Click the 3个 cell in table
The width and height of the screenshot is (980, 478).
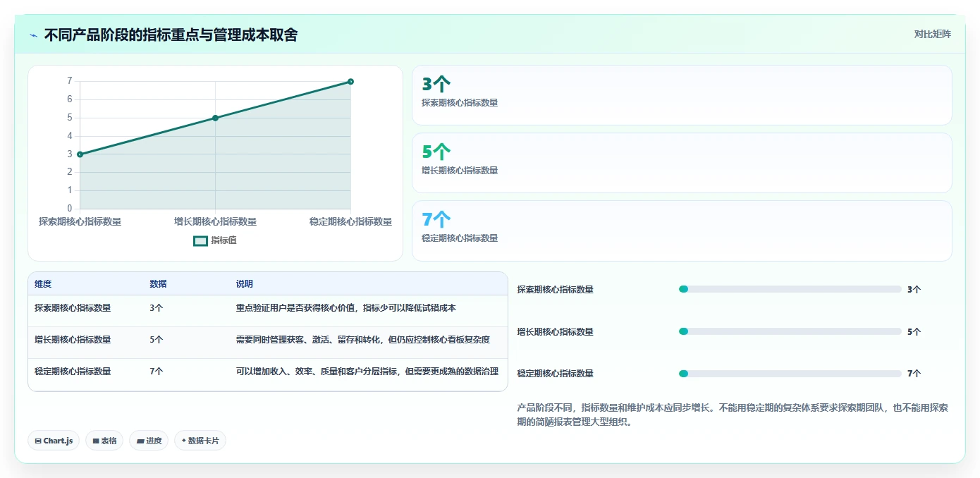click(x=156, y=308)
